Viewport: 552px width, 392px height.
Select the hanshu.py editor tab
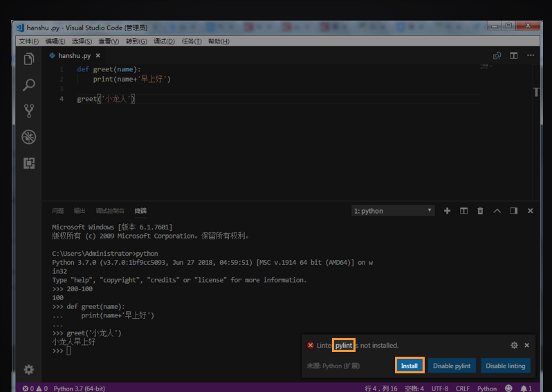pyautogui.click(x=75, y=55)
